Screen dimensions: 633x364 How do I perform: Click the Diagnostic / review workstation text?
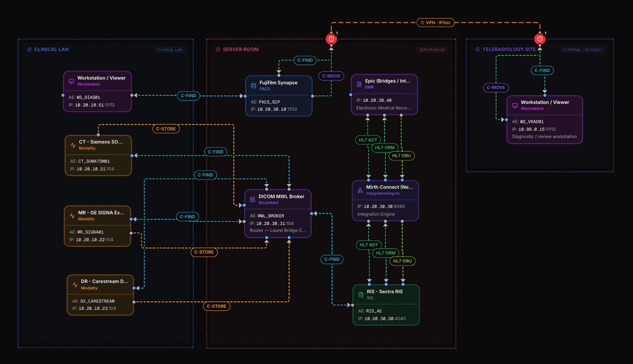coord(544,137)
